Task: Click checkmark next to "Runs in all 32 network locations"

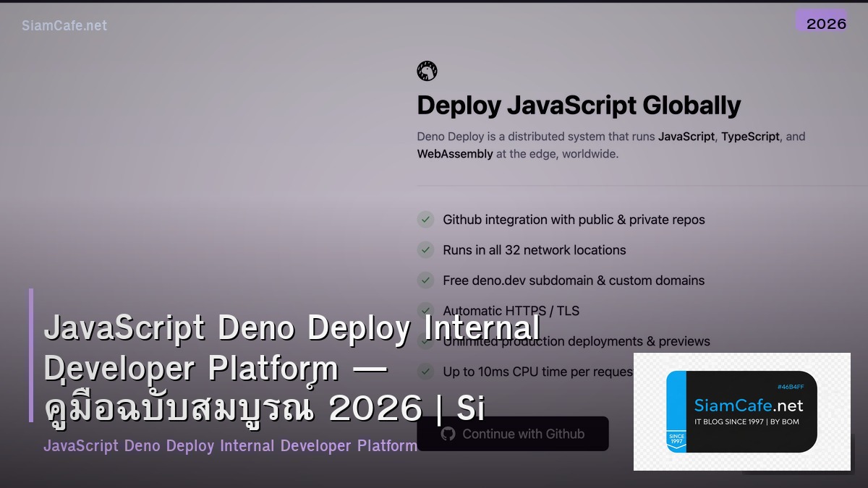Action: click(x=425, y=250)
